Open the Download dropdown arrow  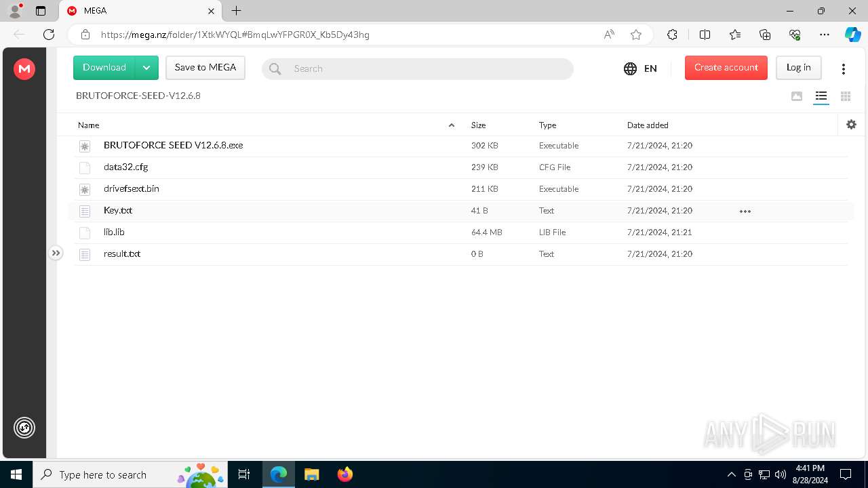click(146, 68)
